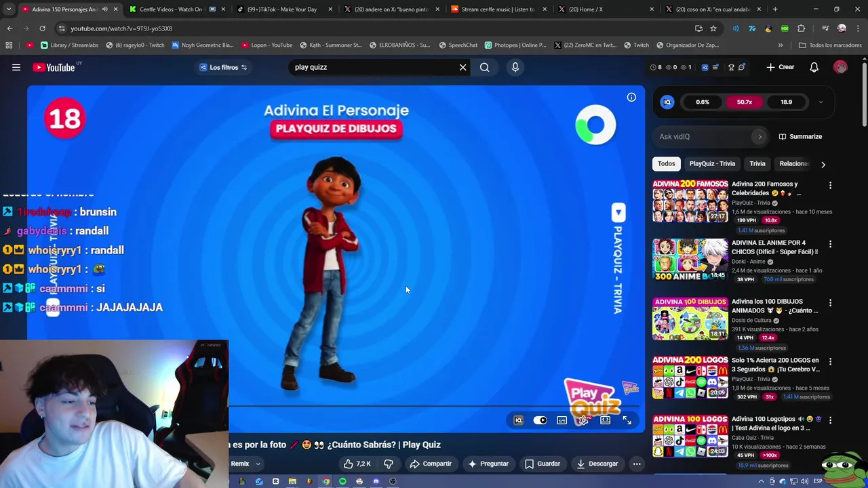Screen dimensions: 868x488
Task: Run search with magnifier icon
Action: click(484, 67)
